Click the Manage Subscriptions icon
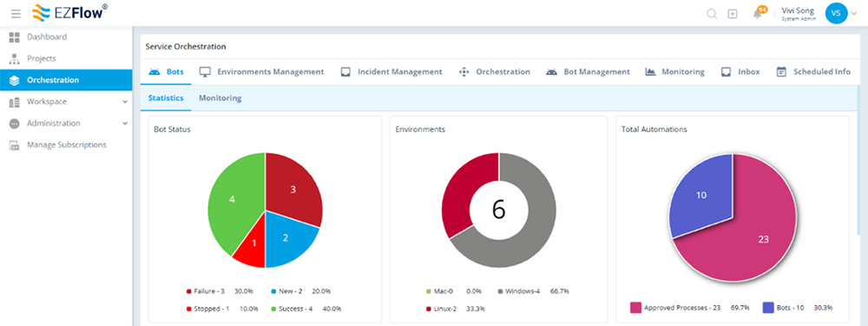 [15, 145]
